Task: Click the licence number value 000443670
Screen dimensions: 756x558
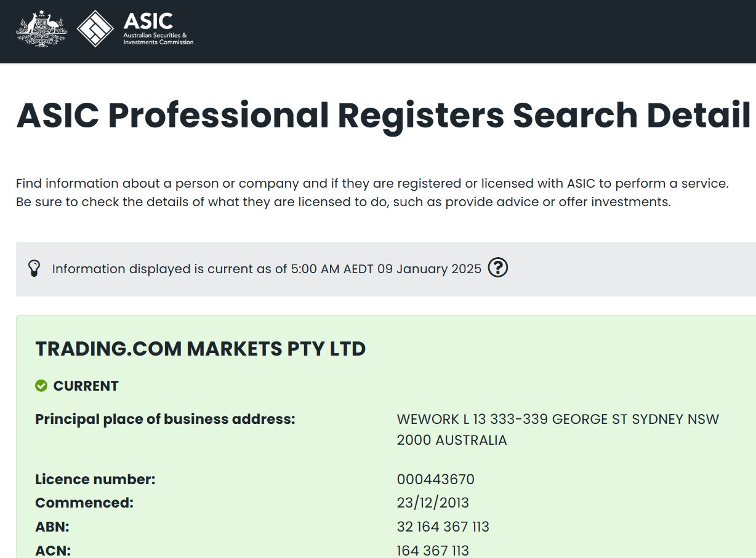Action: tap(435, 479)
